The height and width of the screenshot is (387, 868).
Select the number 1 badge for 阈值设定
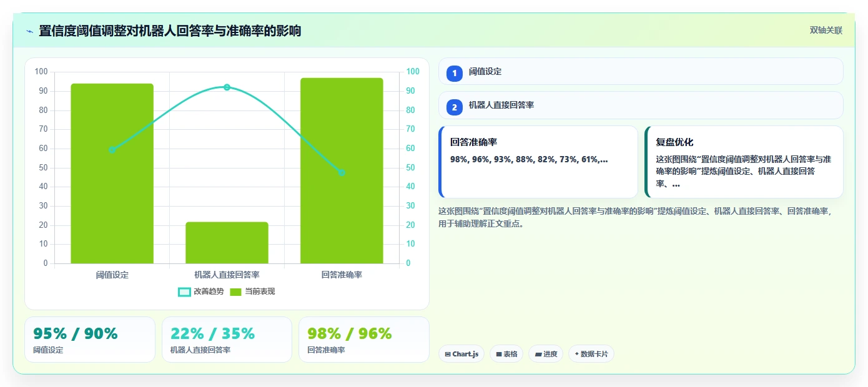tap(455, 73)
